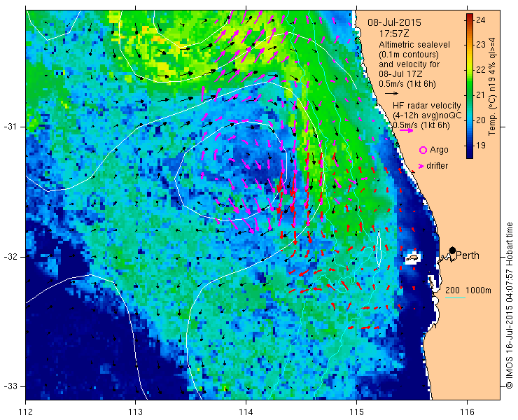Click Rottnest Island off Perth
Image resolution: width=518 pixels, height=420 pixels.
pos(412,257)
